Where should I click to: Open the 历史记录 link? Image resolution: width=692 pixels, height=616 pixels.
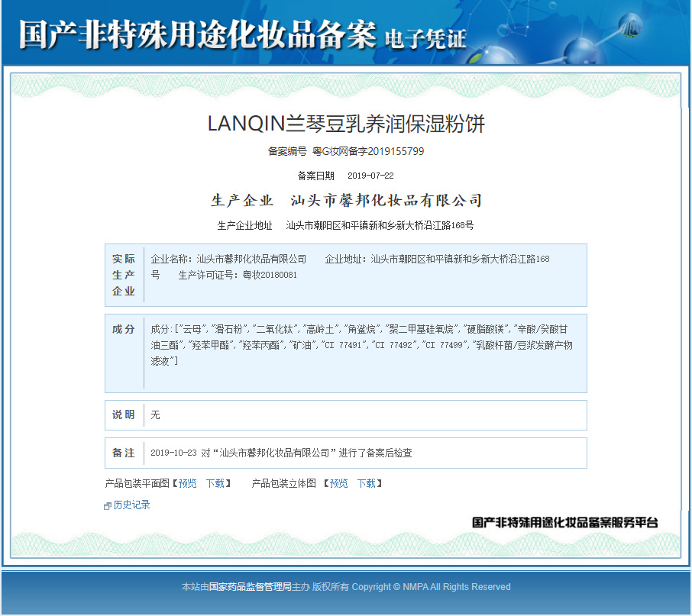pos(131,505)
